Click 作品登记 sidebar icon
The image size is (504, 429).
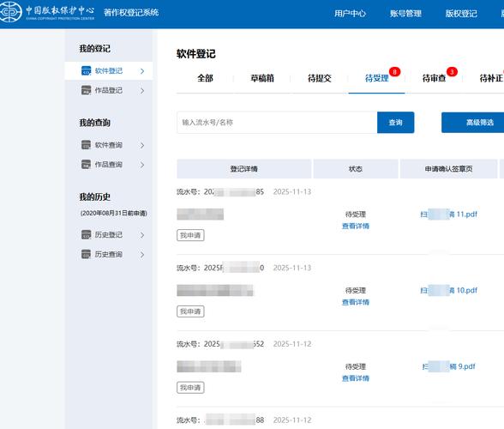(86, 90)
